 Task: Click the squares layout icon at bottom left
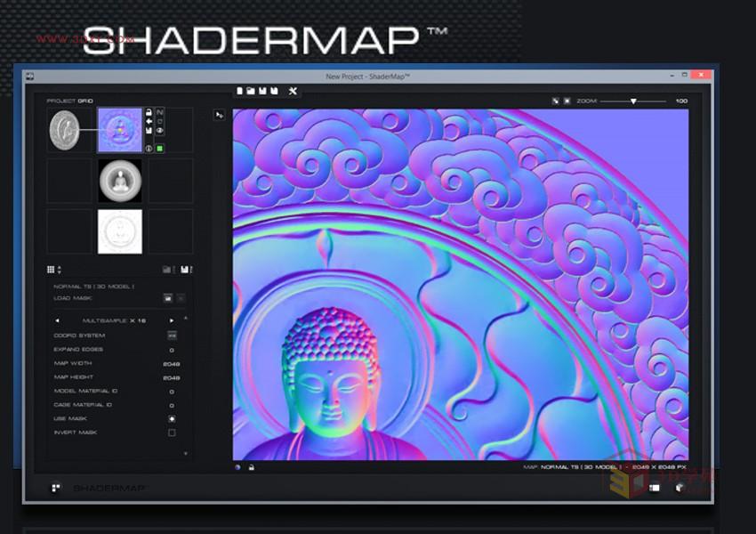click(56, 489)
